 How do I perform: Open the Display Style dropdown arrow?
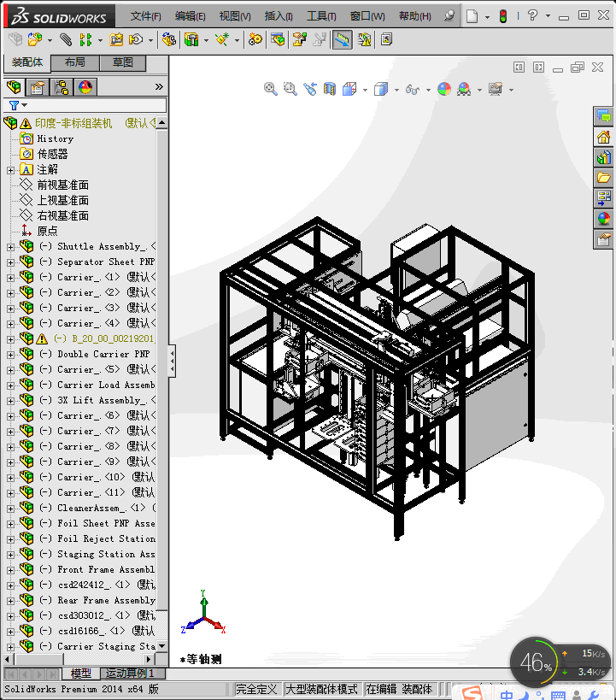pyautogui.click(x=396, y=90)
